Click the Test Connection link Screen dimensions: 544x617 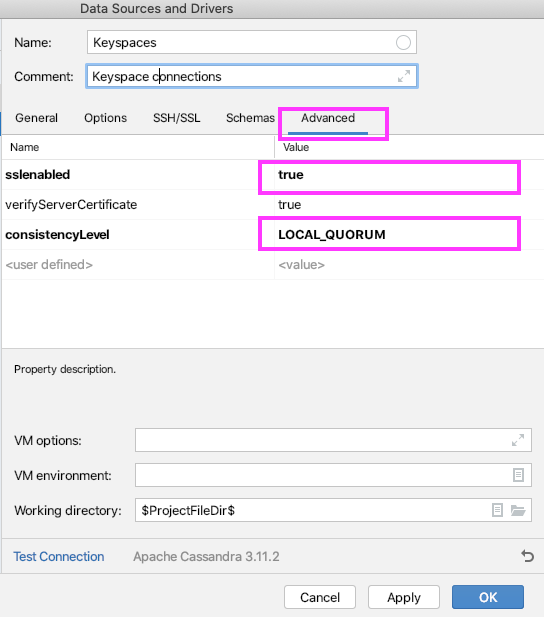[59, 556]
